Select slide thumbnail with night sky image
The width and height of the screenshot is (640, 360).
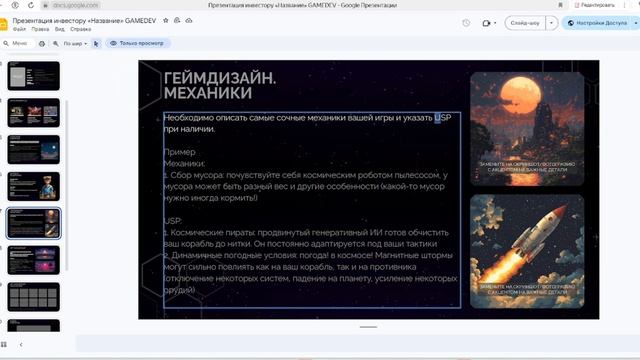[x=33, y=149]
